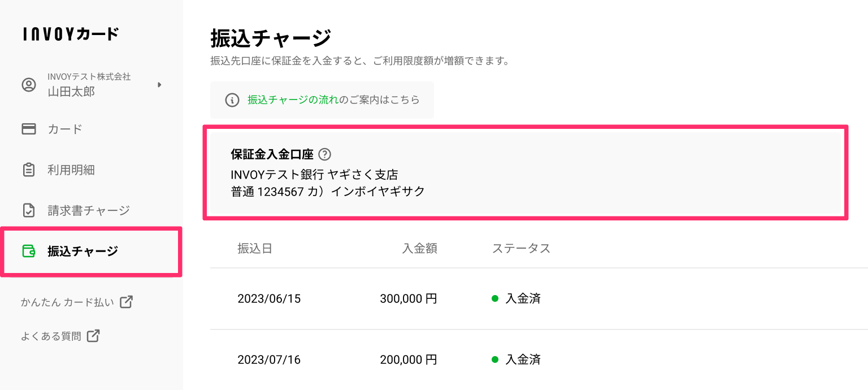Screen dimensions: 868x390
Task: Click the INVOYカード logo
Action: [71, 34]
